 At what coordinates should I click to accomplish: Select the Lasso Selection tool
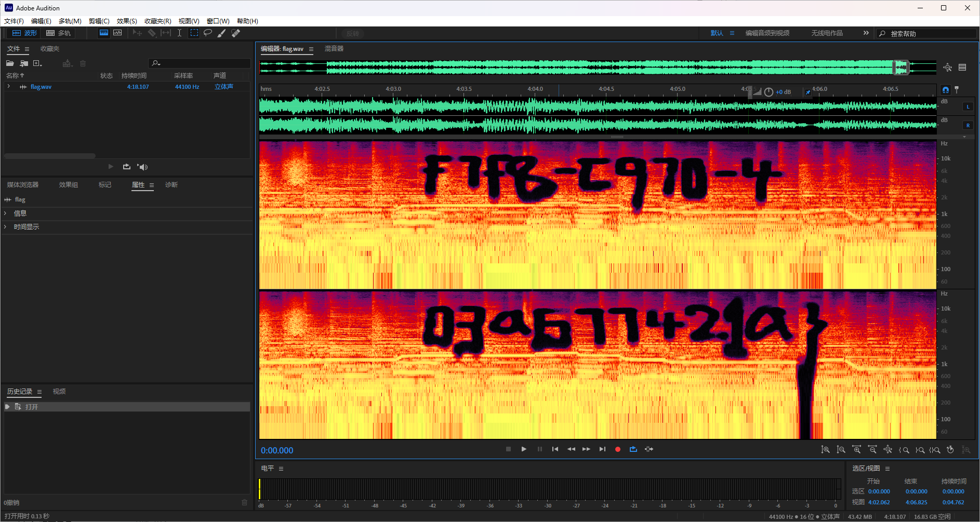coord(208,33)
